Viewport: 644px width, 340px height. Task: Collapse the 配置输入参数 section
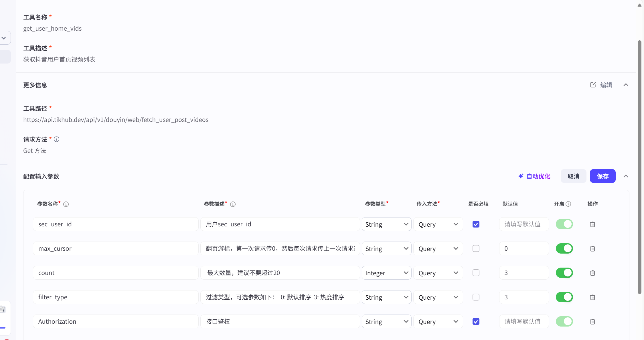[626, 176]
